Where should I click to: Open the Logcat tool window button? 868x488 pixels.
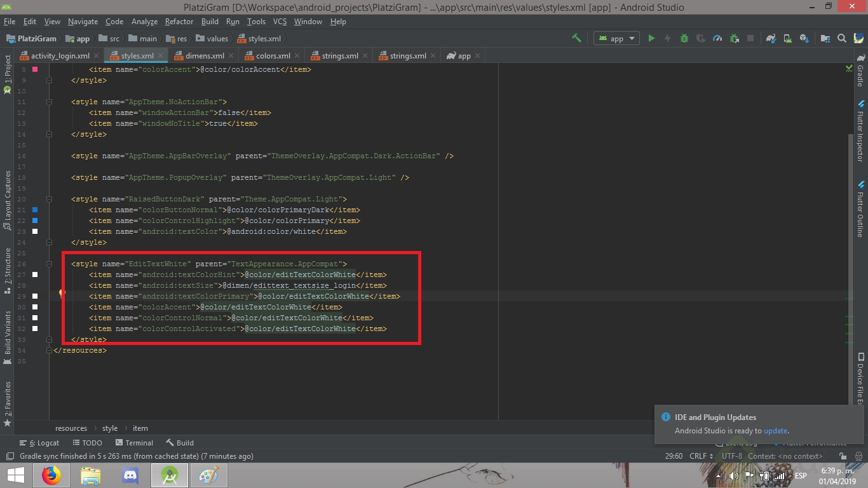pos(40,443)
